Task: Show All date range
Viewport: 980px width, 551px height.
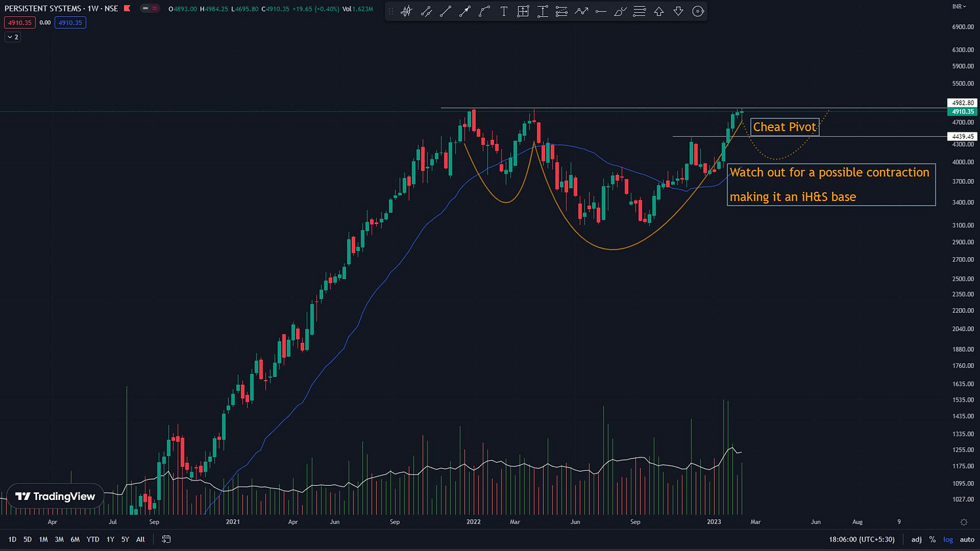Action: (141, 539)
